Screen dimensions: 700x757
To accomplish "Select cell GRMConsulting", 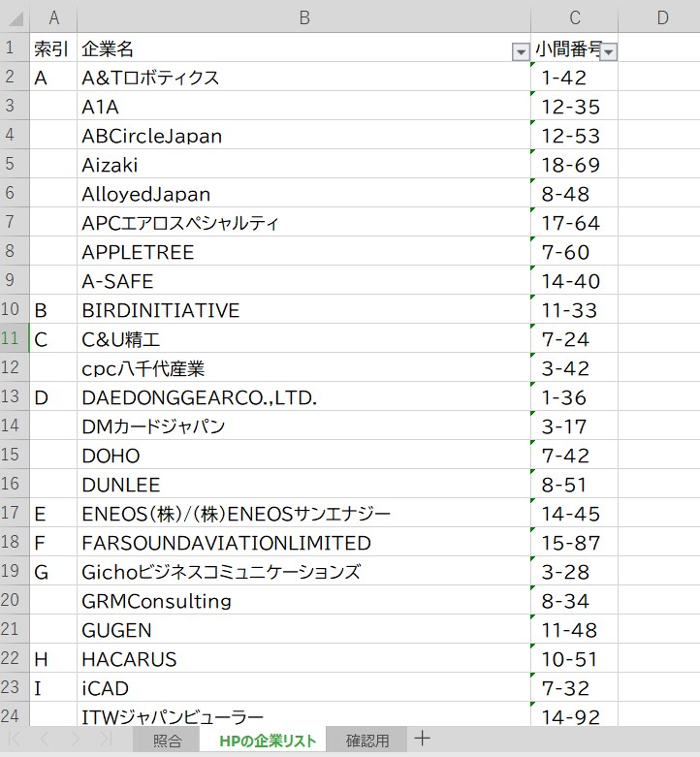I will click(x=304, y=600).
